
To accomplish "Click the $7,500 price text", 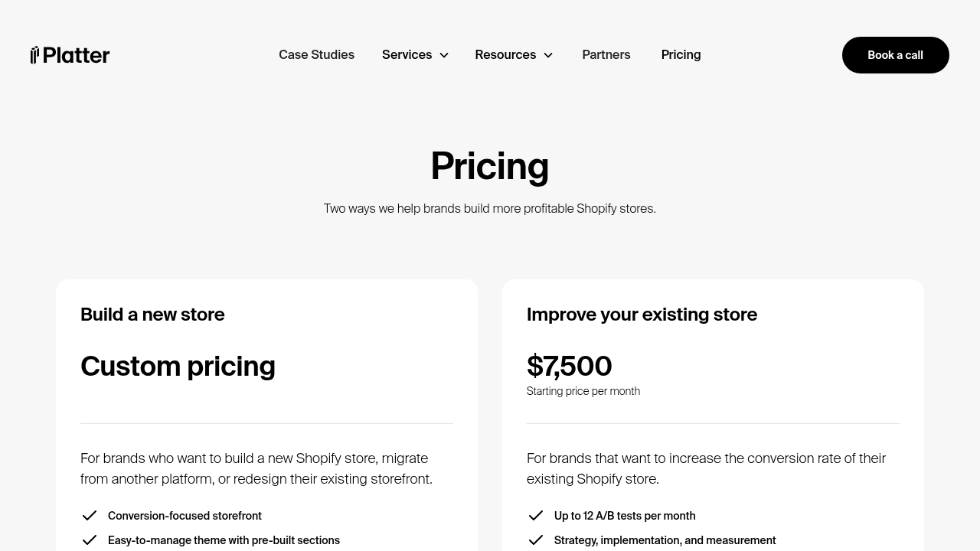I will [569, 367].
